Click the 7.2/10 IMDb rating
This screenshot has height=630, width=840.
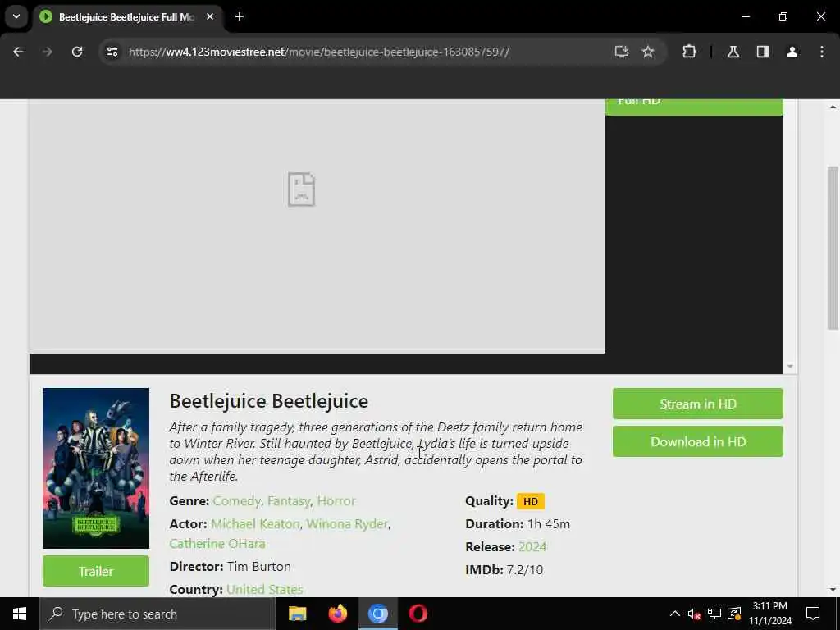point(524,569)
